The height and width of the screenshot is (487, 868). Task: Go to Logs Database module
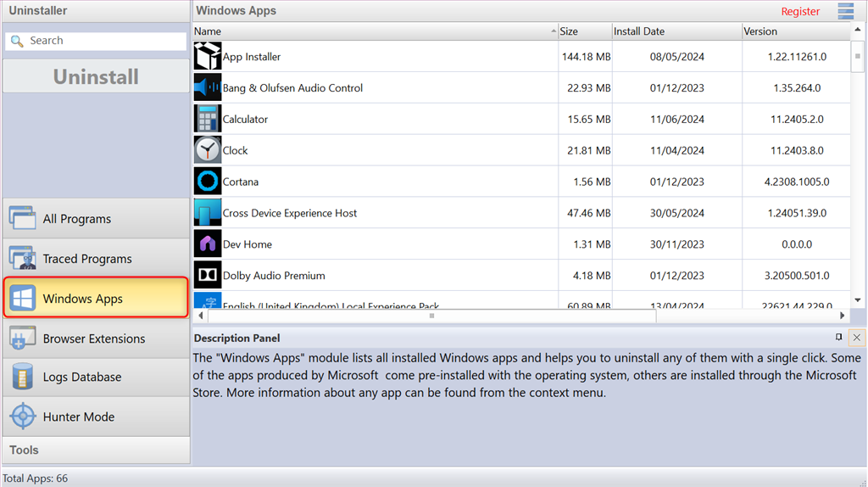(96, 377)
